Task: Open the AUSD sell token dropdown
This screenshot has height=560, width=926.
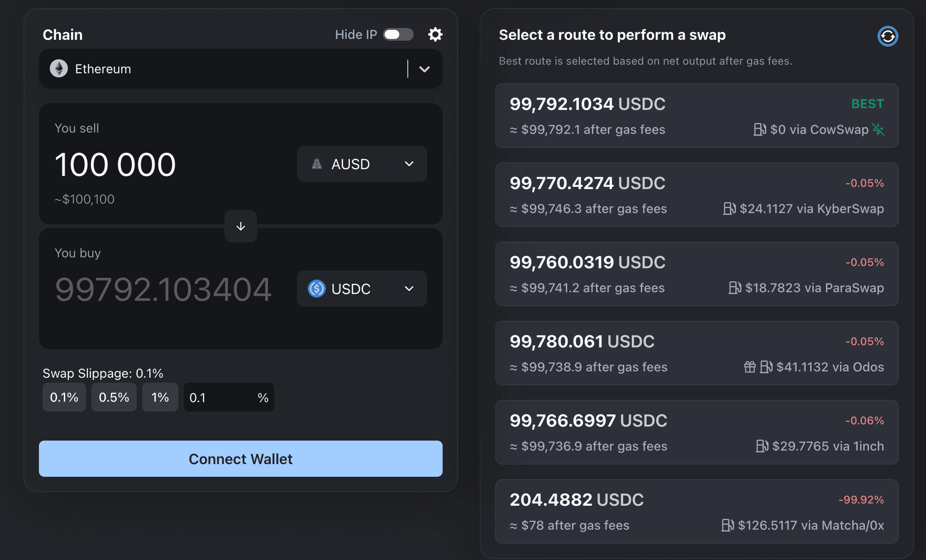Action: [362, 164]
